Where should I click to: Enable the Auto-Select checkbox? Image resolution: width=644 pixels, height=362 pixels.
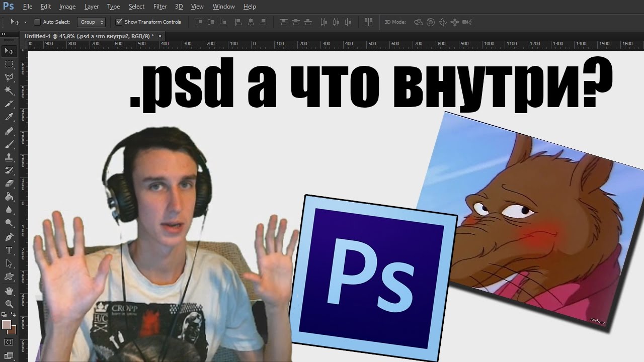[x=37, y=22]
